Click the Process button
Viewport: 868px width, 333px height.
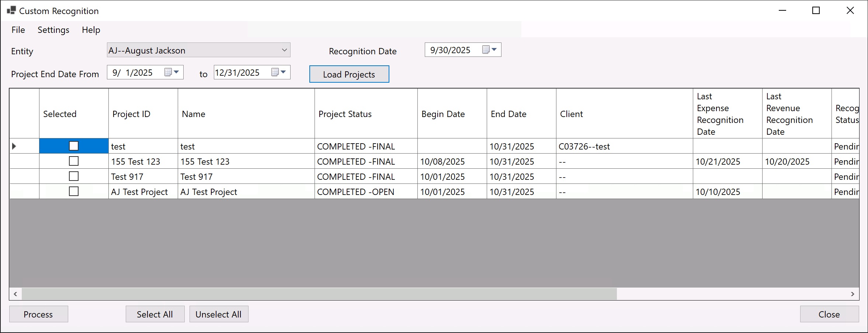pos(38,314)
